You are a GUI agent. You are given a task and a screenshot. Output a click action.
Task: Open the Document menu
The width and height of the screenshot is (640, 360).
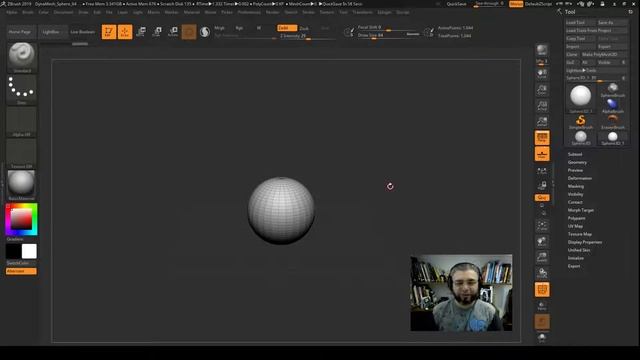point(63,12)
